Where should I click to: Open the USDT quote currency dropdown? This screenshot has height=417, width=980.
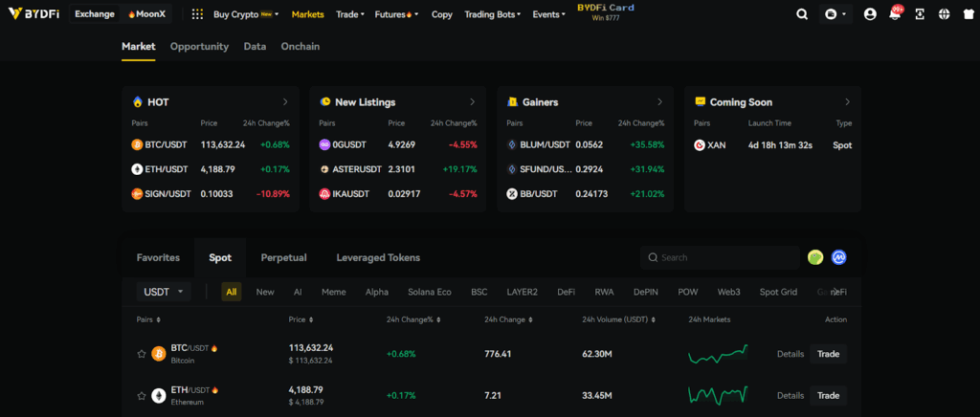pyautogui.click(x=164, y=292)
